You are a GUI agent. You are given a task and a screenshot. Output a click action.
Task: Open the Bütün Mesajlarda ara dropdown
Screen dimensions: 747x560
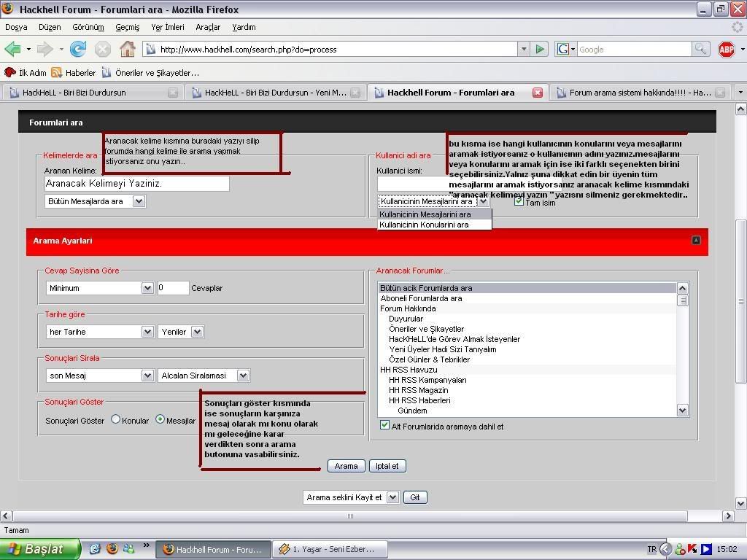tap(96, 201)
